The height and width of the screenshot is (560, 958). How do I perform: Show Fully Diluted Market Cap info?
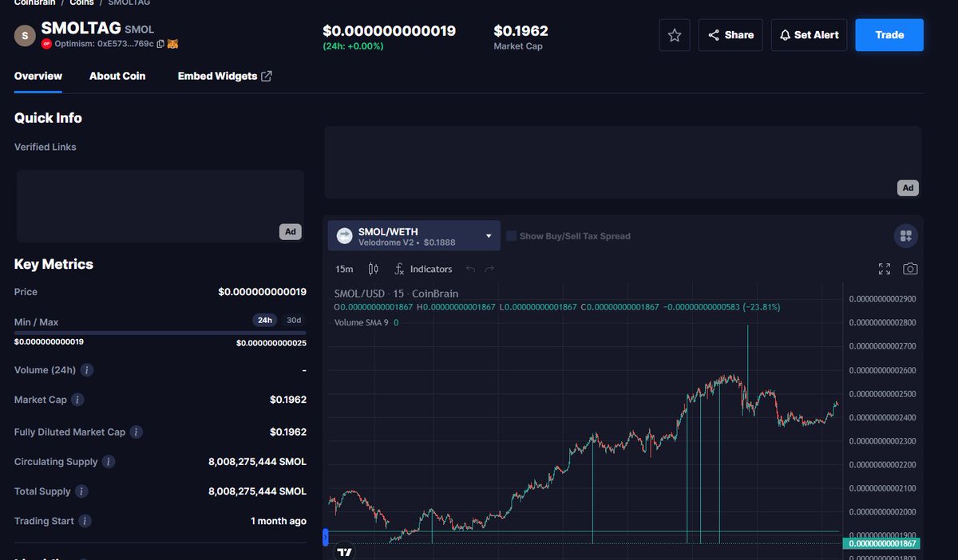coord(137,432)
